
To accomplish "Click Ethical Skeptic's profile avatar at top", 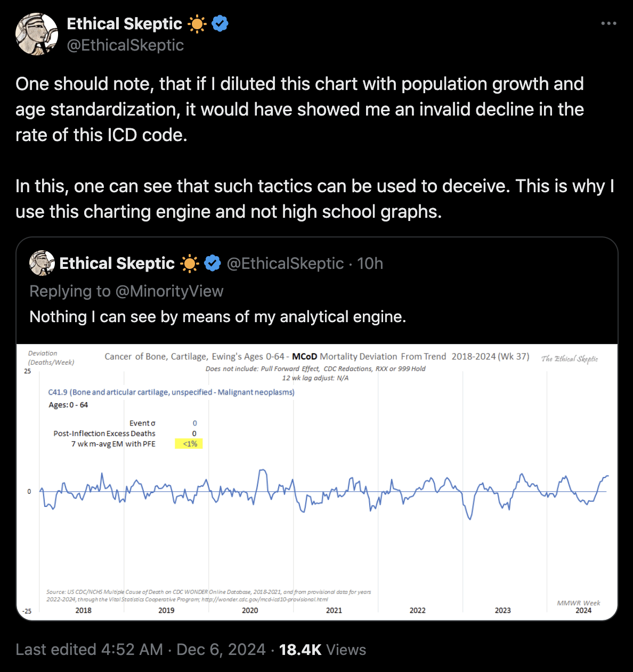I will pyautogui.click(x=37, y=34).
